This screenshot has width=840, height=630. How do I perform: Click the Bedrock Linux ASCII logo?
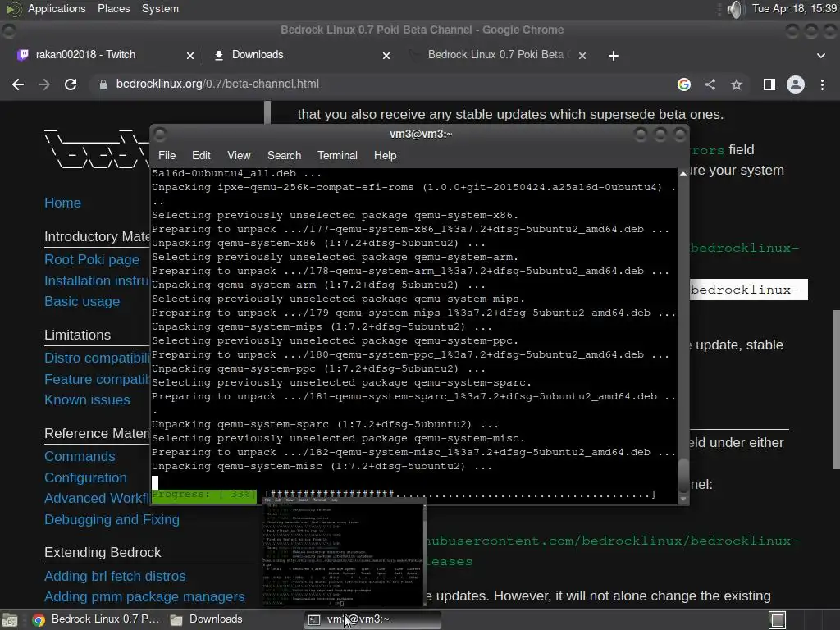point(97,149)
